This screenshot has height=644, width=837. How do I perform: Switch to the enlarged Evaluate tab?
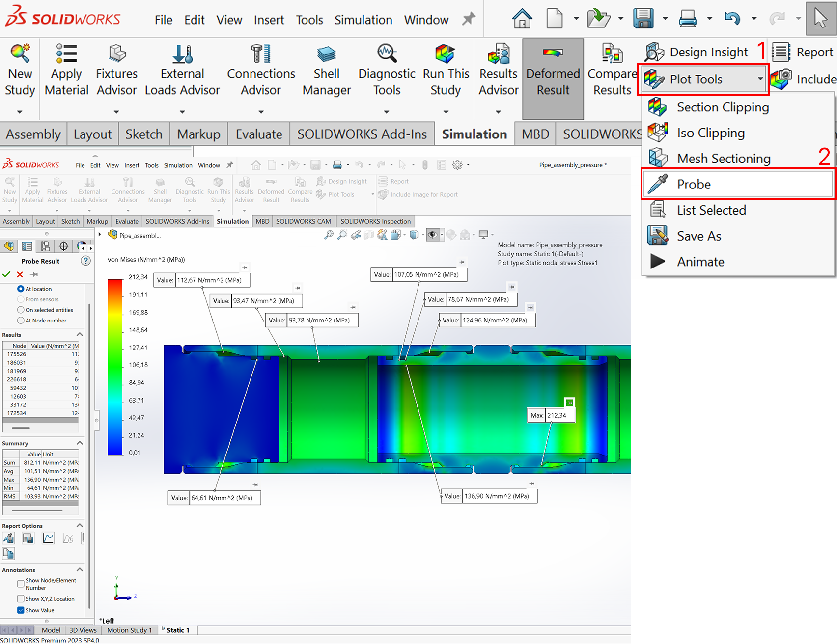tap(259, 134)
